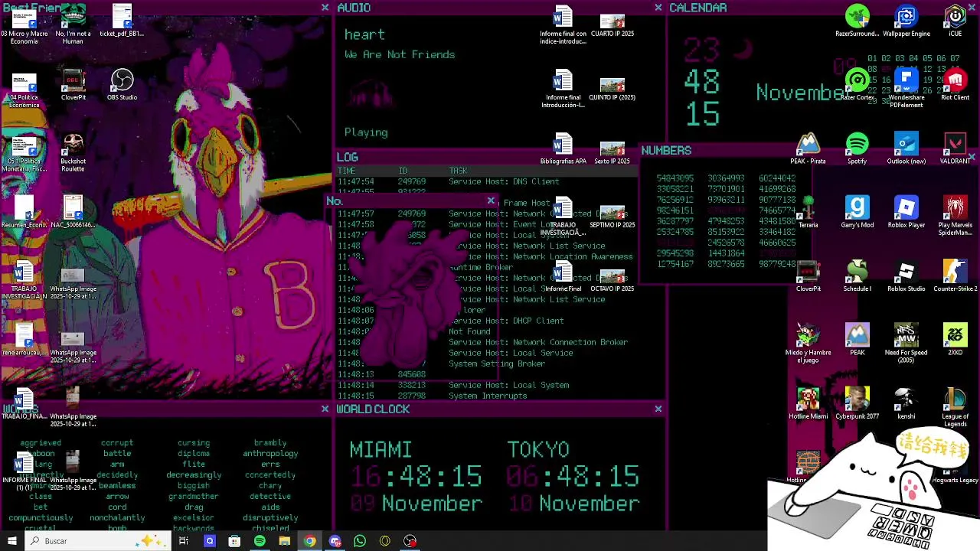Open the Buckshot Roulette shortcut

coord(73,152)
